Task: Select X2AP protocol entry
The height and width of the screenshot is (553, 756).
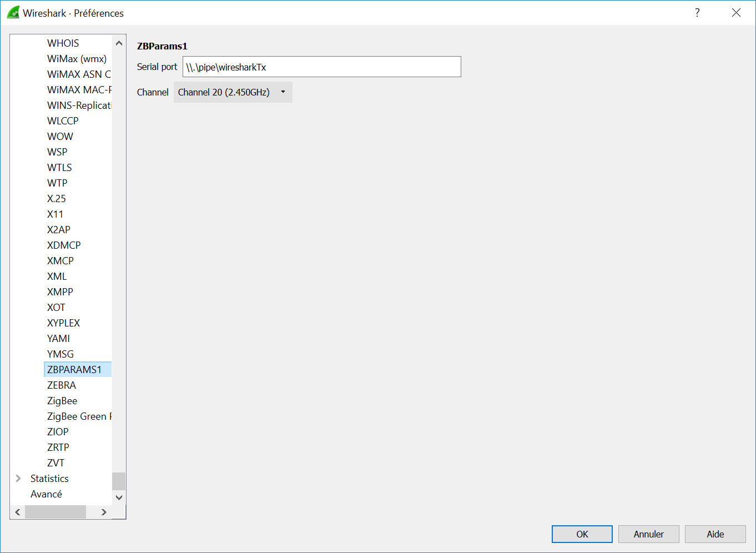Action: click(58, 230)
